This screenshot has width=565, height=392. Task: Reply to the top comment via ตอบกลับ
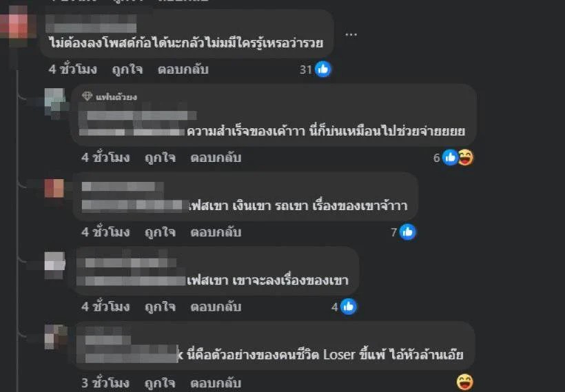(x=183, y=69)
